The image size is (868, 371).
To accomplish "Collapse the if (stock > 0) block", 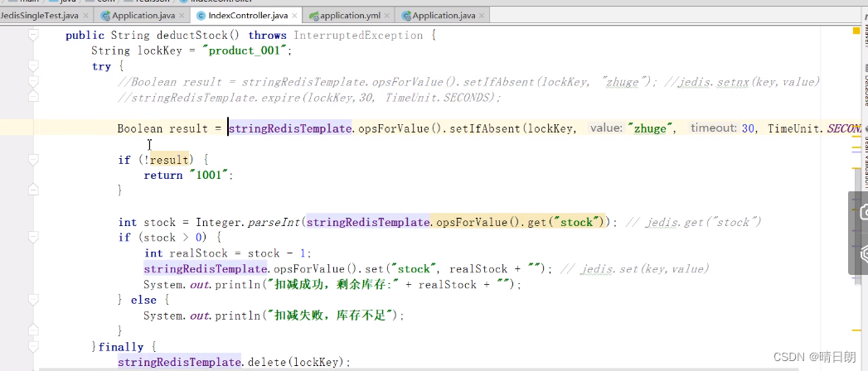I will [32, 238].
